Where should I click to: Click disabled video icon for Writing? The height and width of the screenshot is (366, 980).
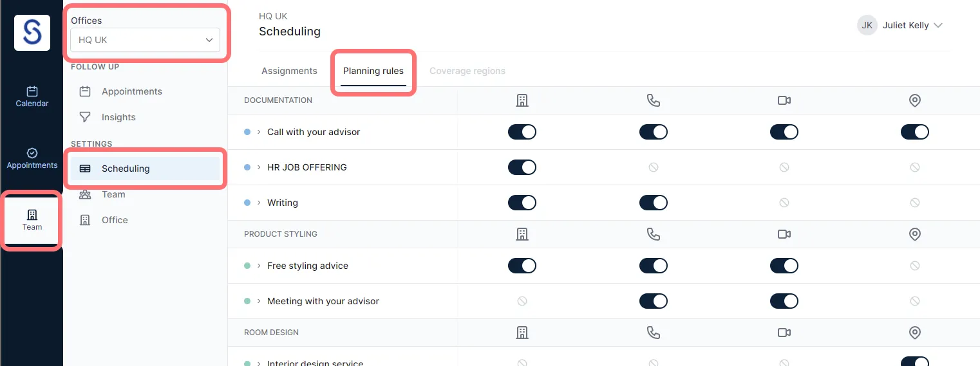coord(784,203)
